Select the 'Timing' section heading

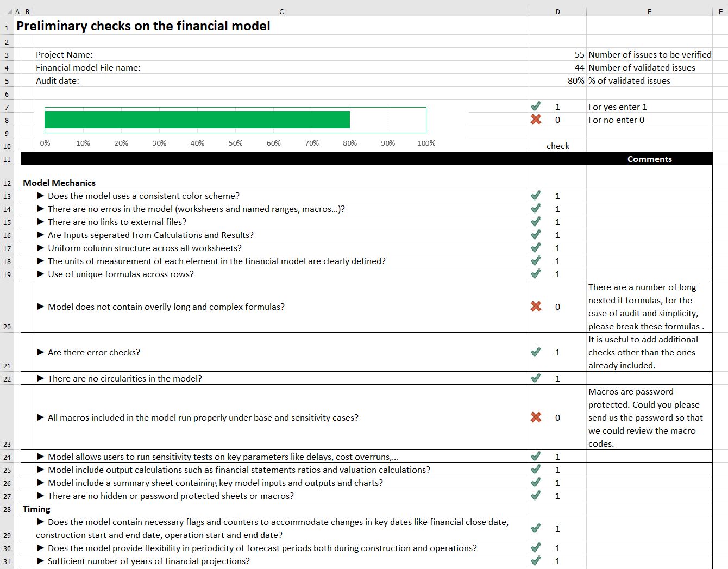(x=36, y=509)
